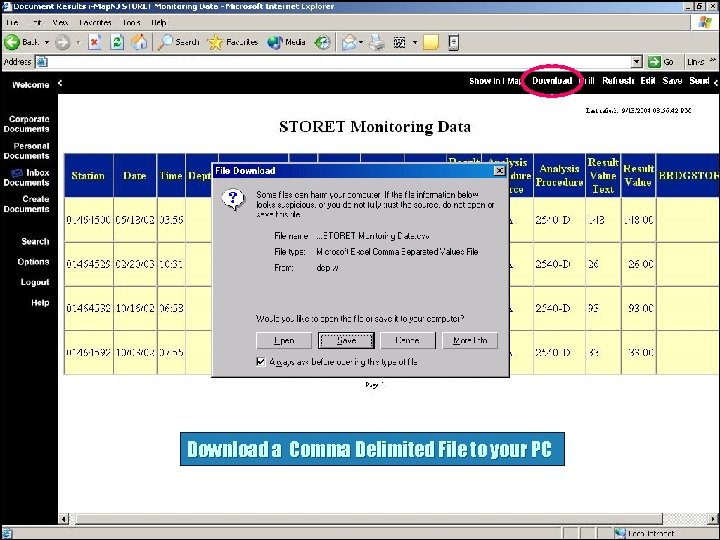Click the Cancel button in File Download
Image resolution: width=720 pixels, height=540 pixels.
pyautogui.click(x=408, y=341)
